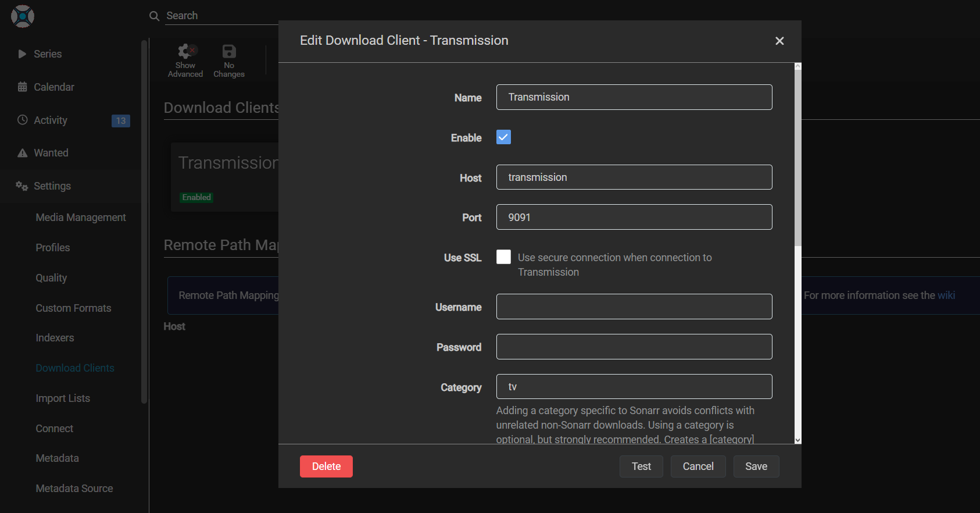
Task: Click the search magnifier icon
Action: pyautogui.click(x=154, y=16)
